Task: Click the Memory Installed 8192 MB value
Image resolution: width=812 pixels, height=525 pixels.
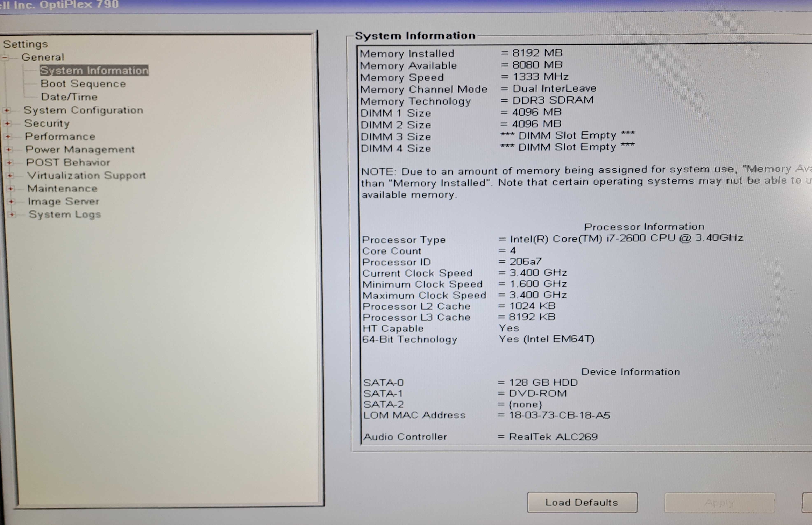Action: click(532, 53)
